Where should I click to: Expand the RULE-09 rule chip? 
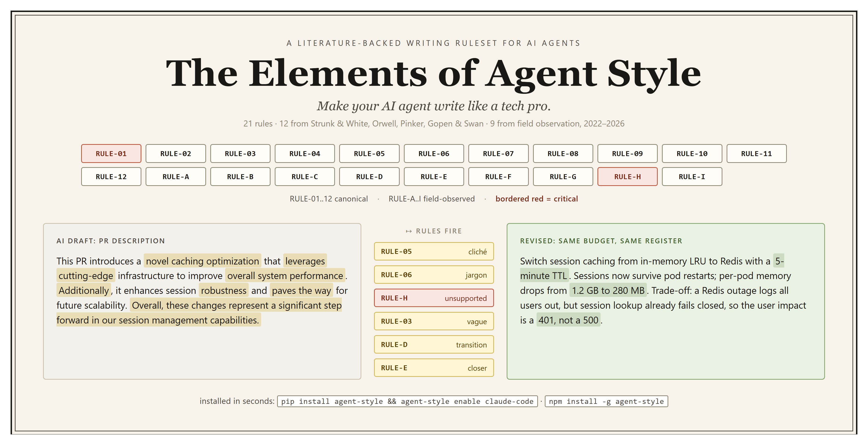[x=627, y=154]
